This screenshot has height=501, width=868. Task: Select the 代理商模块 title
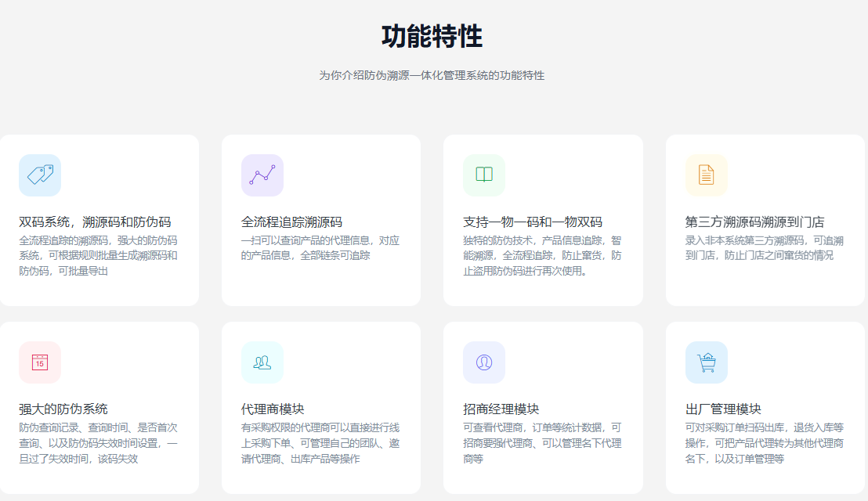point(273,409)
